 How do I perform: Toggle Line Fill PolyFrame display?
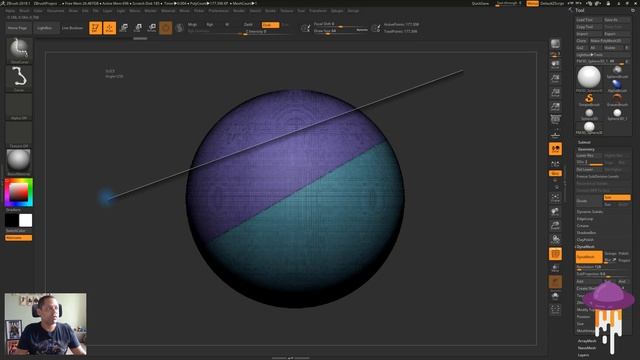click(x=555, y=254)
